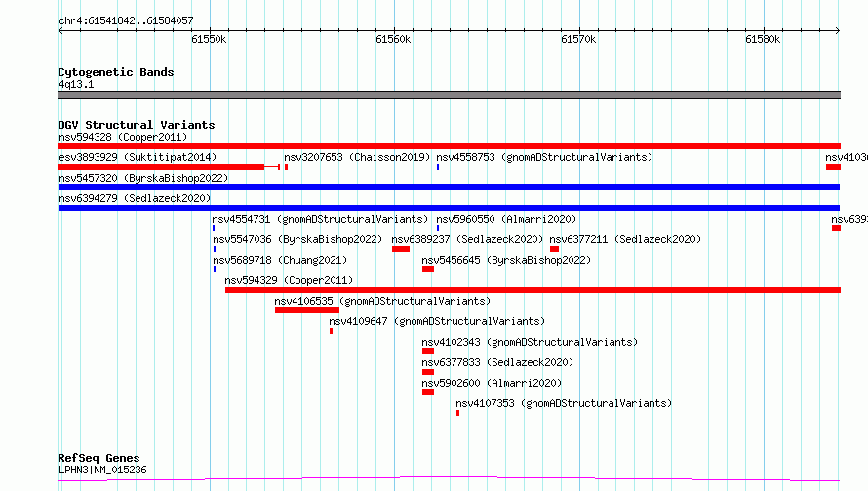Click the blue bar of nsv6394279
The width and height of the screenshot is (868, 491).
[x=449, y=208]
